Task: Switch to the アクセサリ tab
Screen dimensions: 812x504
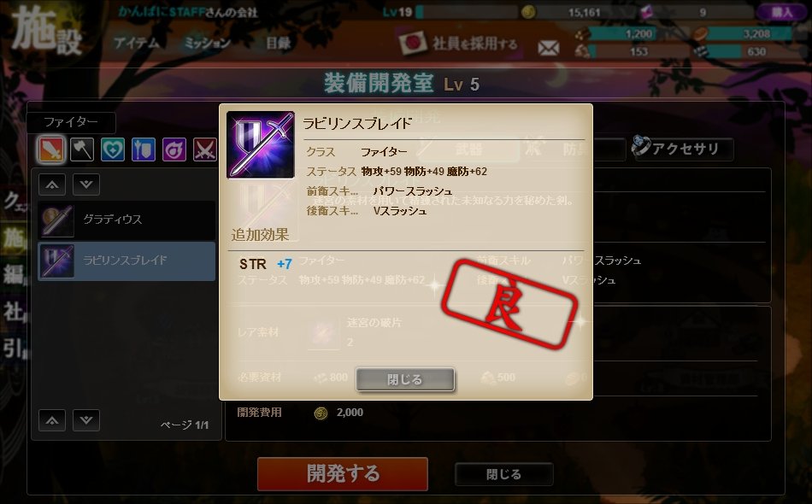Action: tap(683, 149)
